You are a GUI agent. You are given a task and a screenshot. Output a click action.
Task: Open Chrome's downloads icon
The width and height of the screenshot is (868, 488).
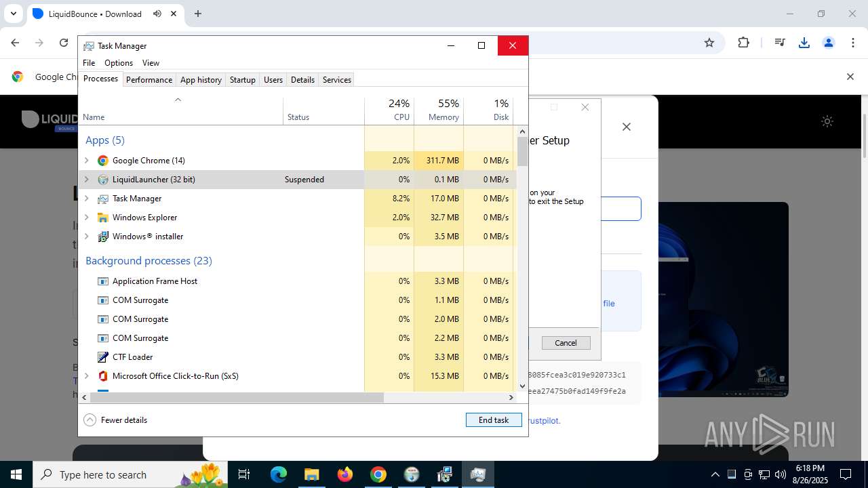coord(804,43)
